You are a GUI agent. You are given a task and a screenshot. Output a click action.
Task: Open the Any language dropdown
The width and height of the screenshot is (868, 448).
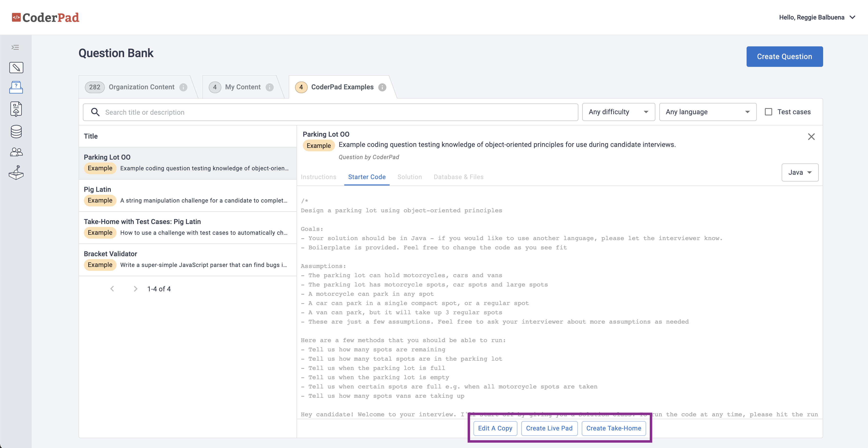click(707, 112)
